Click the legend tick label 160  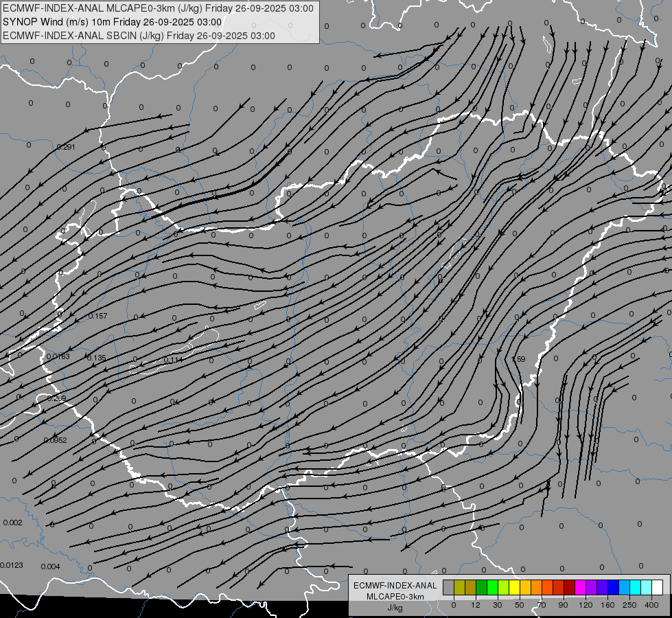(607, 605)
